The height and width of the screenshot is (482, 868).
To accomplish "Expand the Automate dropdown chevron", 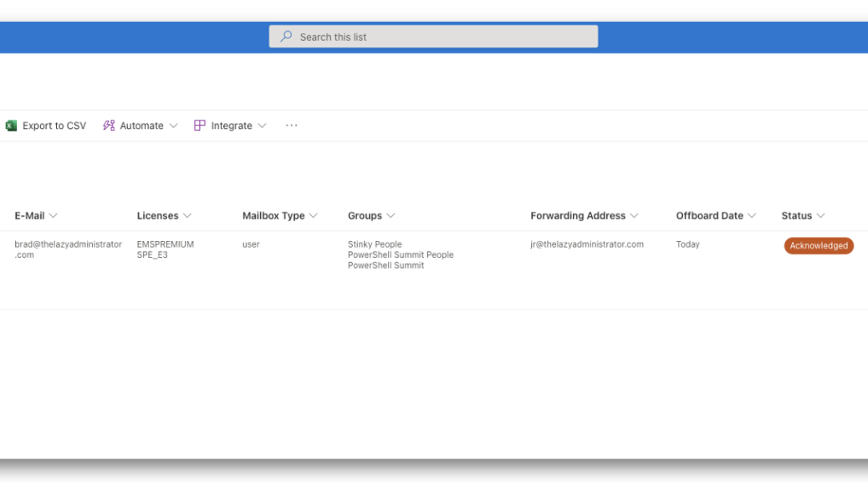I will tap(173, 126).
